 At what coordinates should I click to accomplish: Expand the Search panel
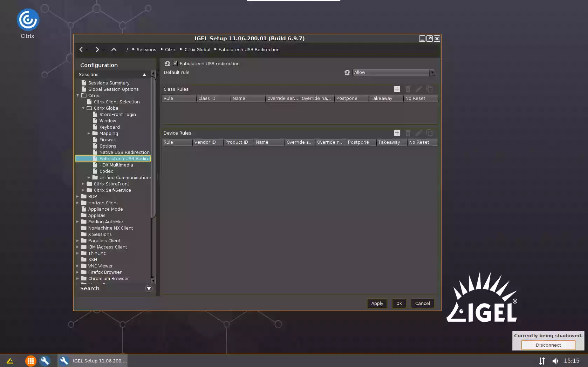[x=149, y=288]
